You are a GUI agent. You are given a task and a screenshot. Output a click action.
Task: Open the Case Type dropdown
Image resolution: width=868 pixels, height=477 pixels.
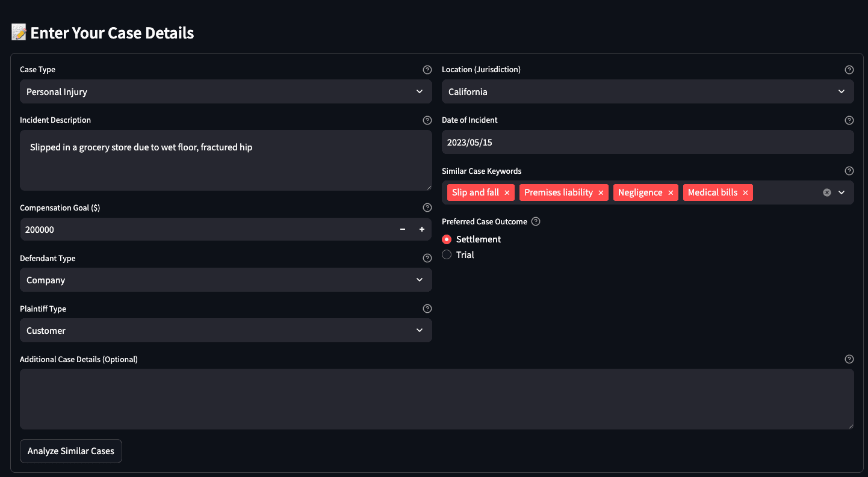pos(226,91)
